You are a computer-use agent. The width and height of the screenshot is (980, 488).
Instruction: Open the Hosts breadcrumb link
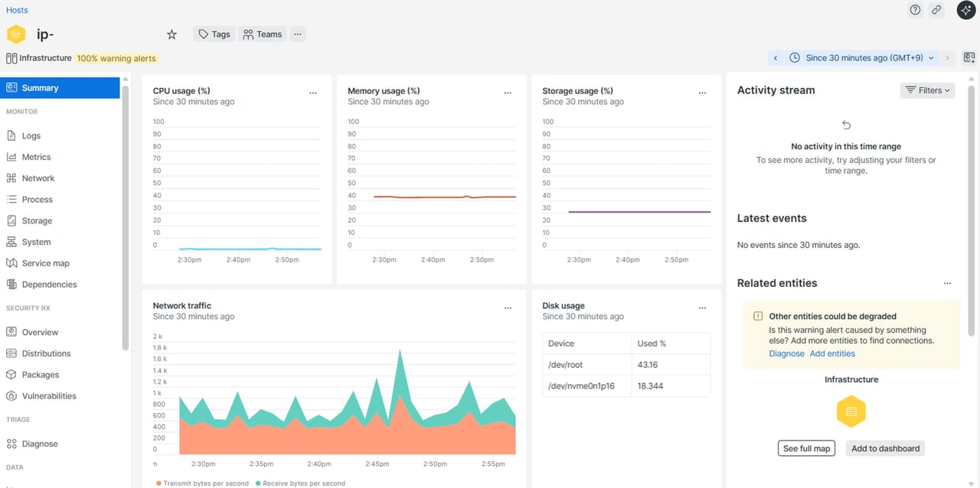coord(17,10)
